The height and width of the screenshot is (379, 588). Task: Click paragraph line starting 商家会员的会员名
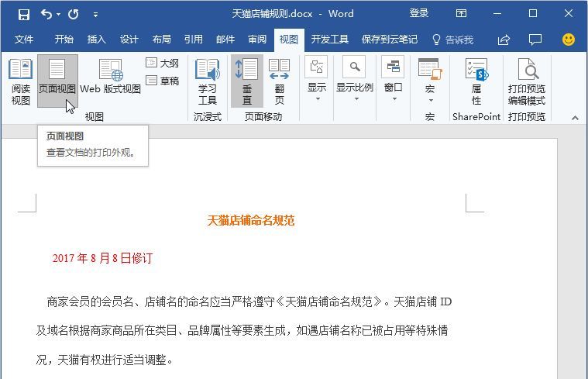tap(249, 301)
